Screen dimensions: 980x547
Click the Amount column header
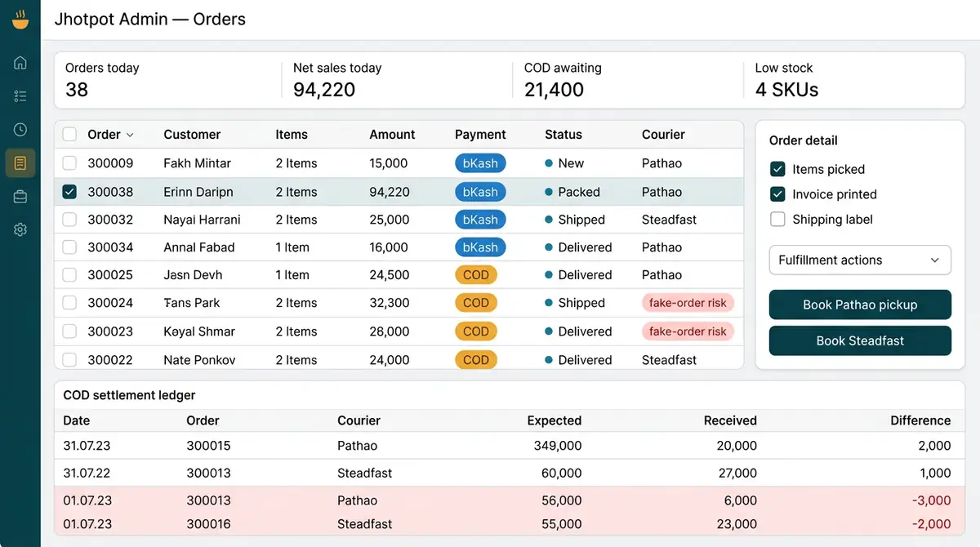tap(392, 135)
